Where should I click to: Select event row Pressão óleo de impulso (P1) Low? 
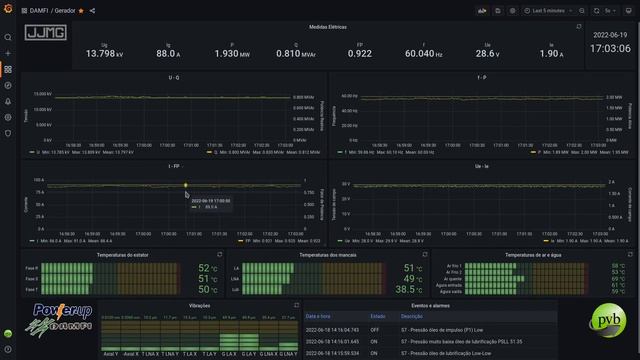430,330
